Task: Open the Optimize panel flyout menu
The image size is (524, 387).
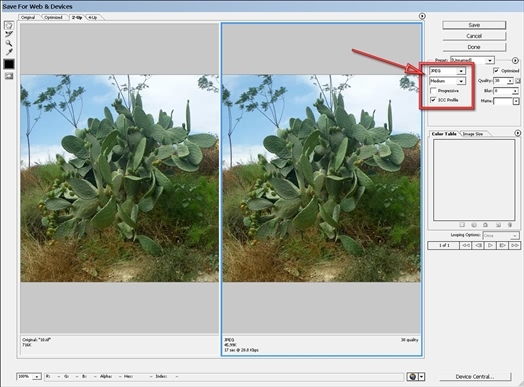Action: point(515,60)
